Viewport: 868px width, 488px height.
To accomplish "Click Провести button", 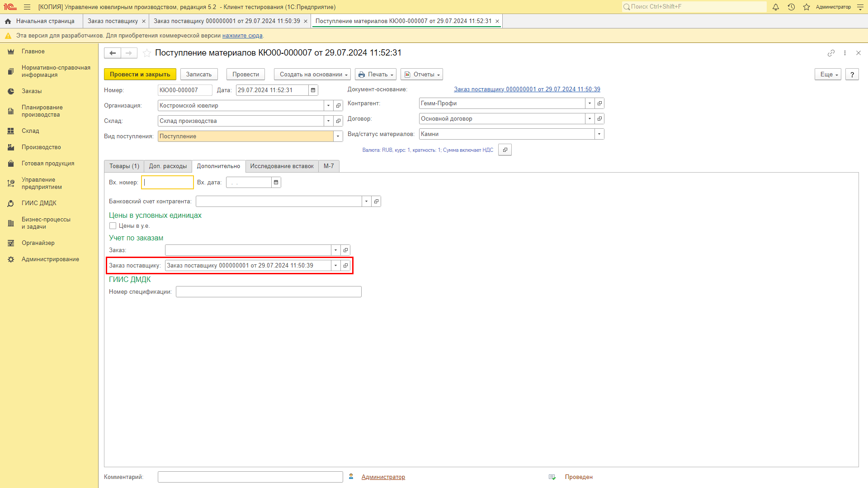I will [245, 74].
